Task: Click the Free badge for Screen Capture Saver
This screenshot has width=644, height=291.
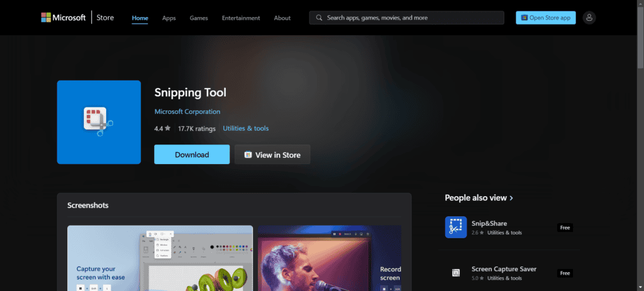Action: click(x=565, y=273)
